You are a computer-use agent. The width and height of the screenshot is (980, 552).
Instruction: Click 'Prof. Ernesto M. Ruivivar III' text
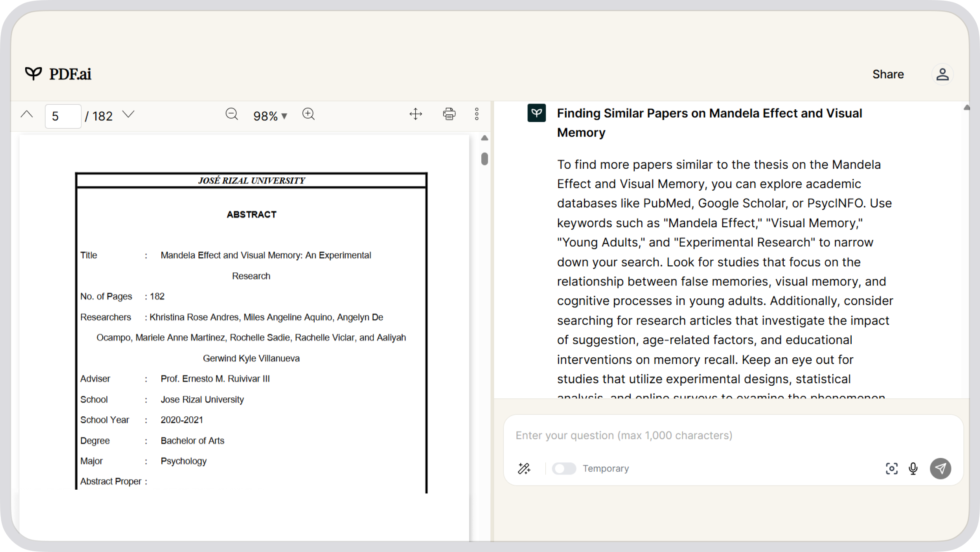(x=215, y=379)
